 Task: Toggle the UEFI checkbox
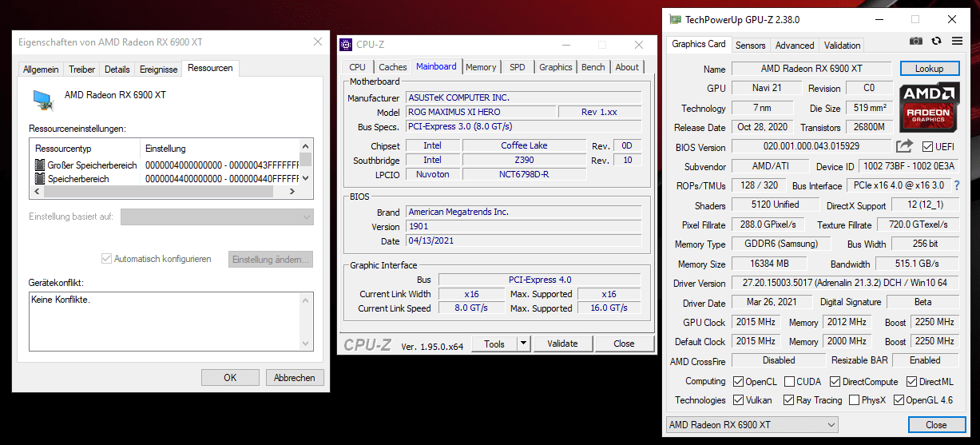point(927,147)
